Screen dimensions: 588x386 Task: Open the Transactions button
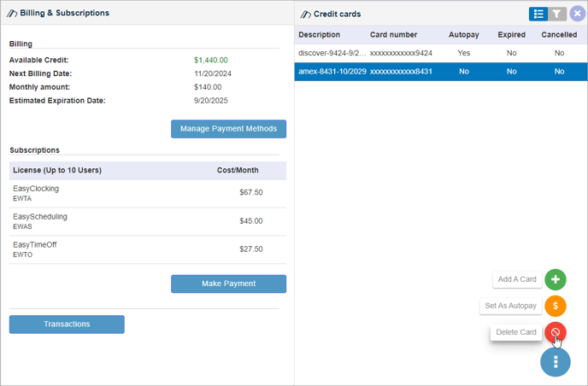click(x=67, y=325)
